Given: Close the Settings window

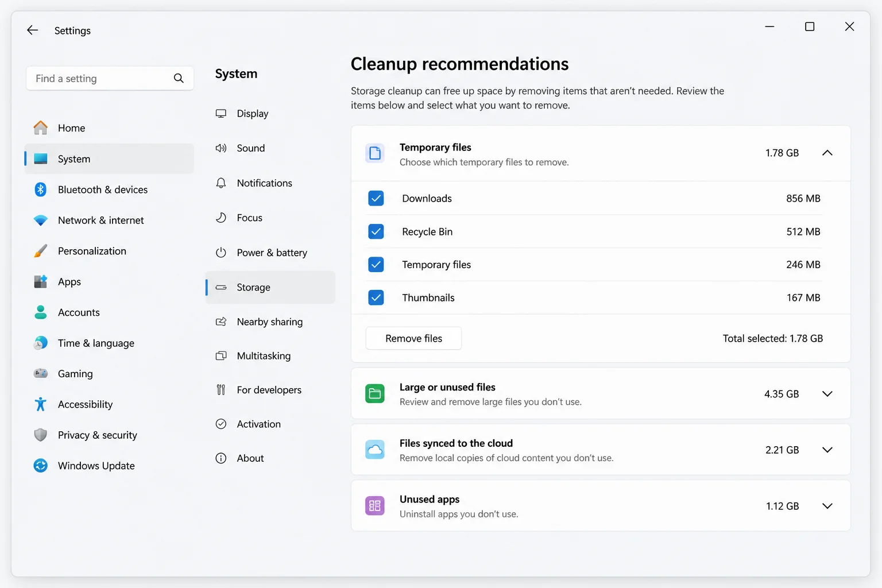Looking at the screenshot, I should [x=849, y=26].
